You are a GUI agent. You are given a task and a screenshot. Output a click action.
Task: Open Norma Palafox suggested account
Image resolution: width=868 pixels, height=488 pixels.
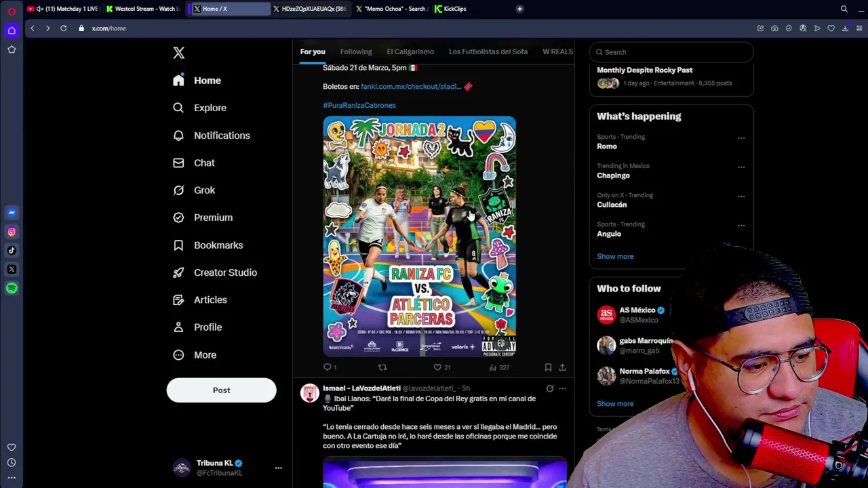tap(637, 377)
